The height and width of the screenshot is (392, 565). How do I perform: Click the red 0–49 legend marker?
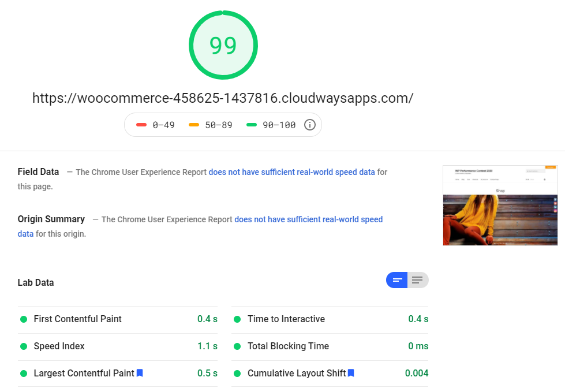[141, 125]
